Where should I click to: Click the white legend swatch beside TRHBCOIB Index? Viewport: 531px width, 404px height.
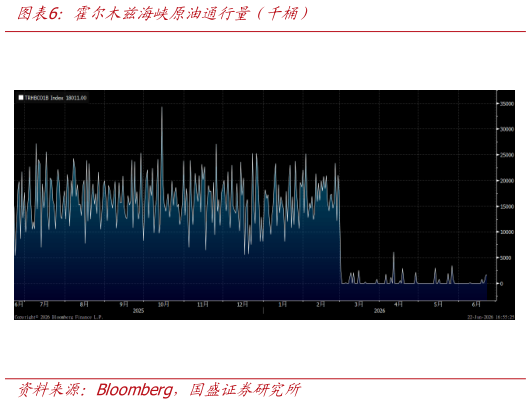(x=21, y=98)
